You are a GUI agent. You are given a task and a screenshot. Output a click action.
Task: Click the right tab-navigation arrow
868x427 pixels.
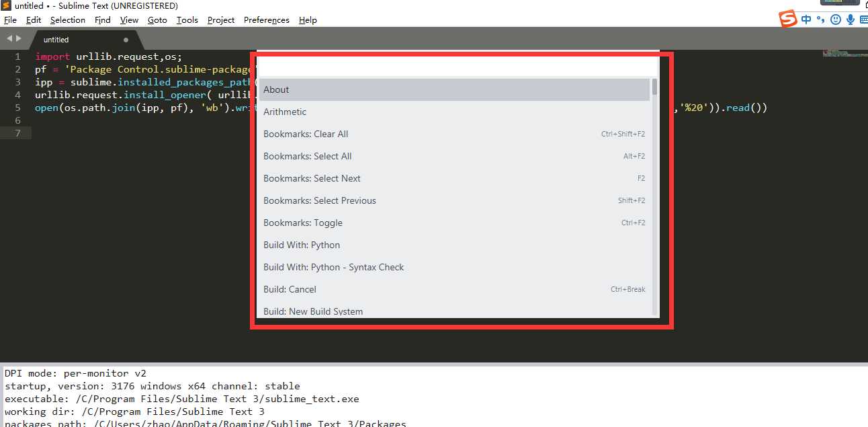pos(19,39)
